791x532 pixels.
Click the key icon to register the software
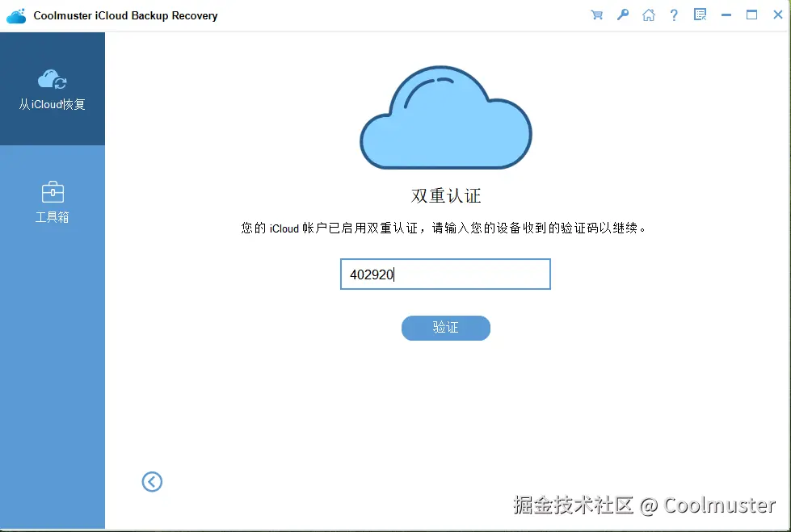click(x=622, y=14)
